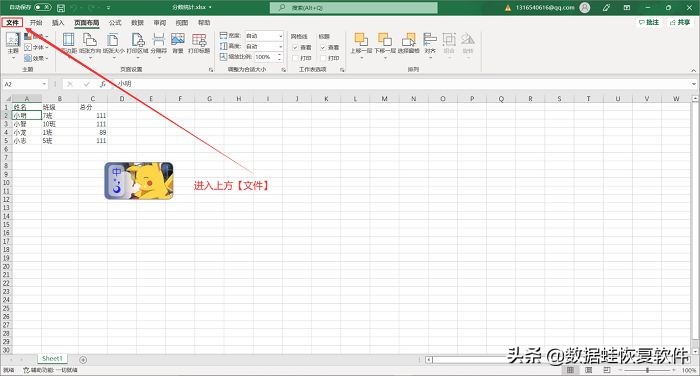Viewport: 700px width, 376px height.
Task: Open the Name Box dropdown arrow
Action: (x=44, y=84)
